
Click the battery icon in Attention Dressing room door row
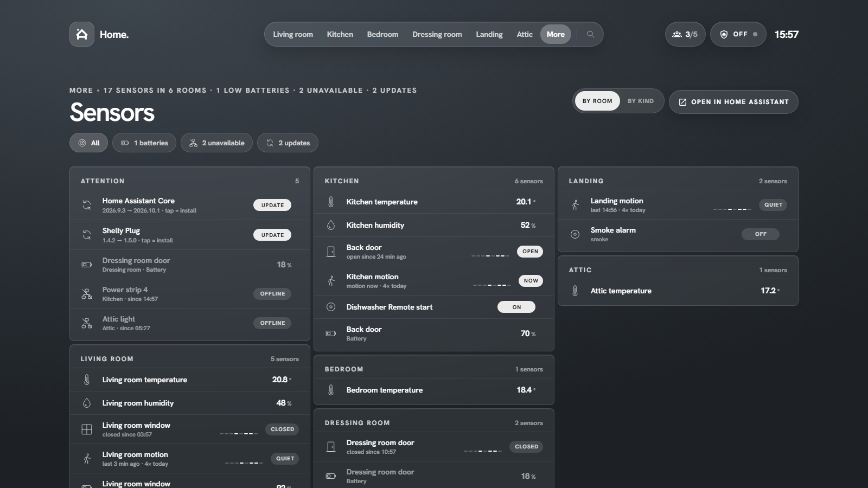pyautogui.click(x=87, y=265)
